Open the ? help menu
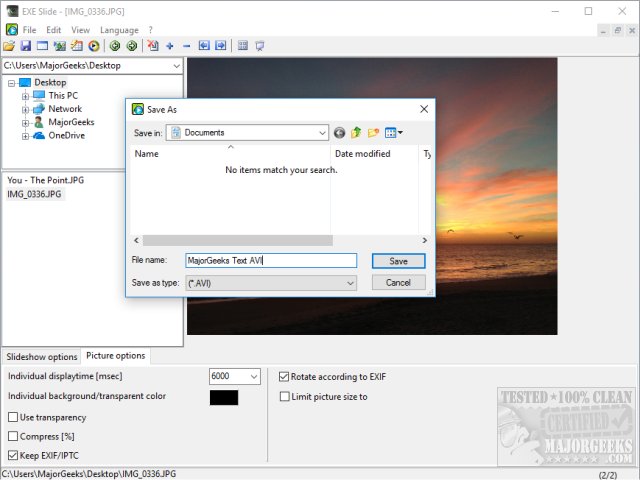This screenshot has width=640, height=480. coord(151,30)
